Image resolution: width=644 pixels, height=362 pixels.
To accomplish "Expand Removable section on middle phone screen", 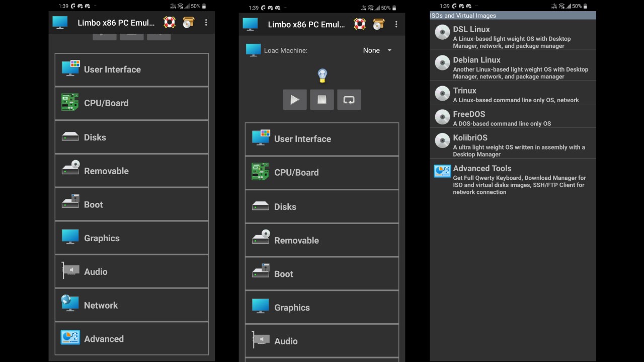I will click(x=322, y=240).
